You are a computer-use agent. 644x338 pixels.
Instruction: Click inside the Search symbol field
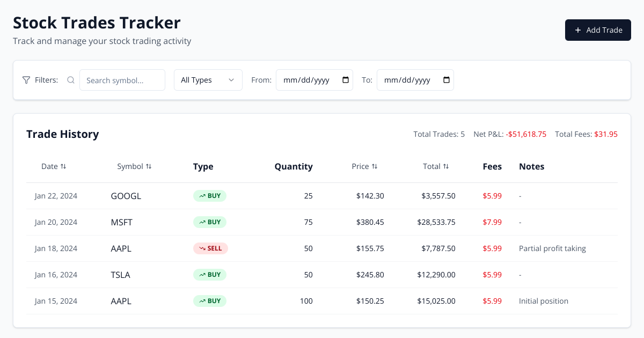[122, 79]
